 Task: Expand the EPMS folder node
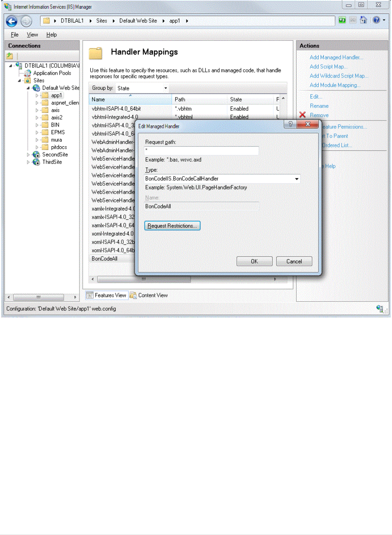(37, 132)
